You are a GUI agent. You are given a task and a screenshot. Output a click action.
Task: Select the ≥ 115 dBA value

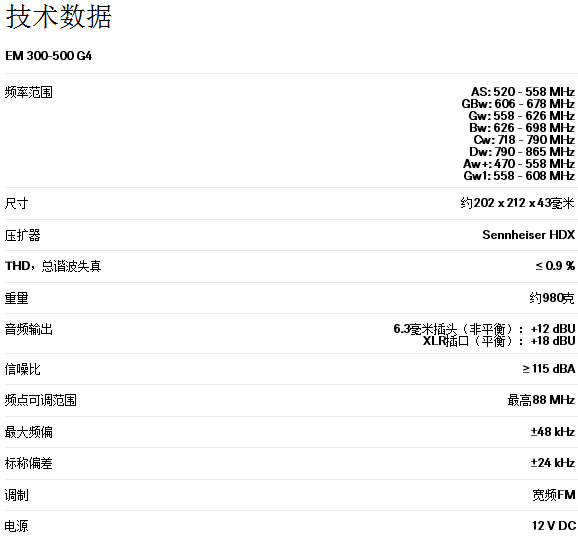coord(549,369)
